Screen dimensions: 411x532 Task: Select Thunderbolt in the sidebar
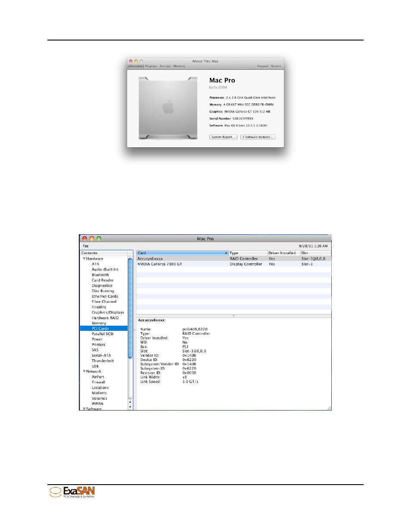(x=103, y=361)
